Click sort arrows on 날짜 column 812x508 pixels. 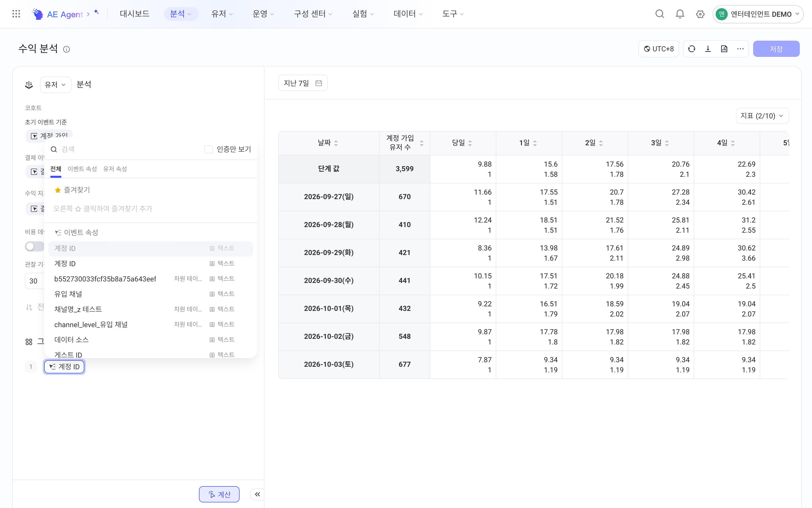tap(336, 143)
